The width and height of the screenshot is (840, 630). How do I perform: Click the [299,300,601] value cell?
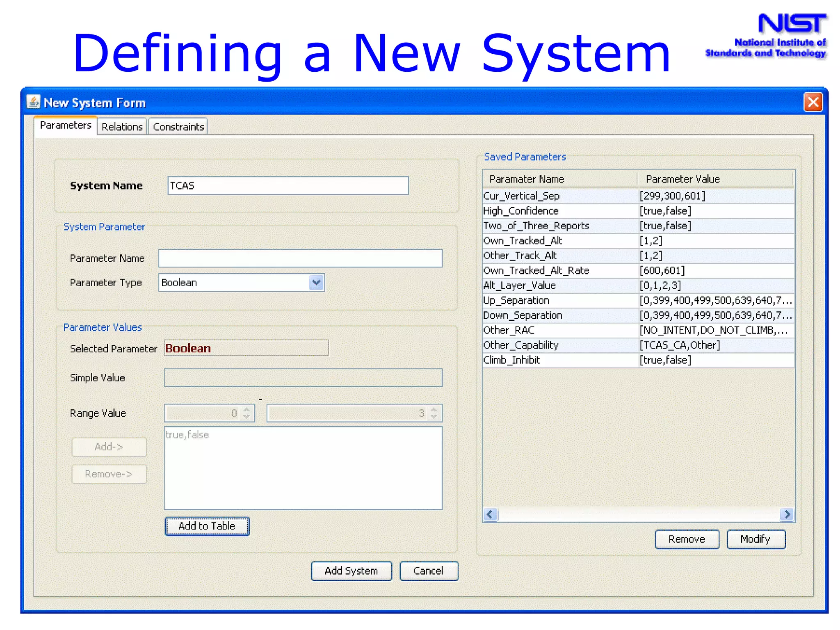717,196
